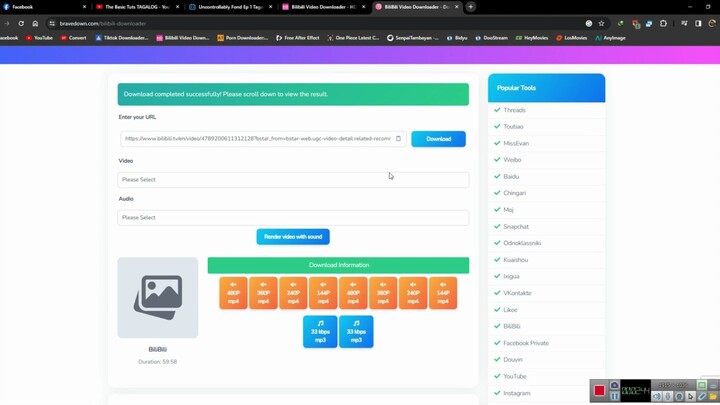
Task: View site information for bravedown.com
Action: [52, 23]
